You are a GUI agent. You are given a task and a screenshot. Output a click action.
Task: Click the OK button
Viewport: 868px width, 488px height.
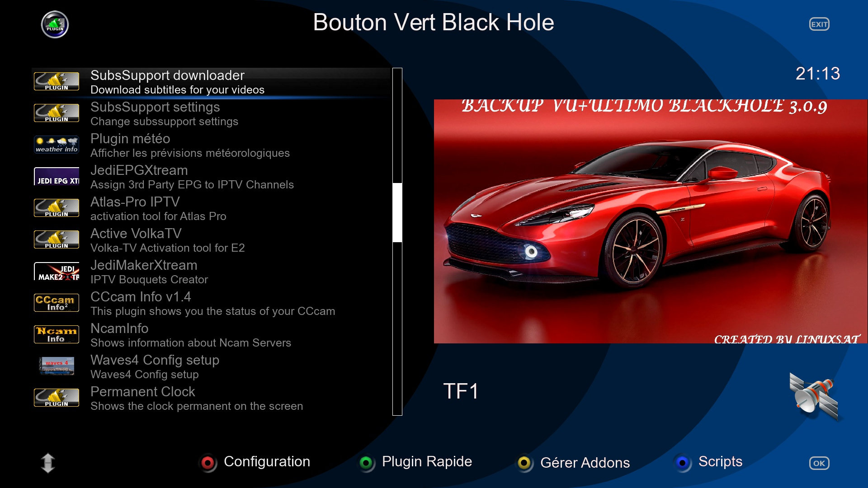point(819,463)
